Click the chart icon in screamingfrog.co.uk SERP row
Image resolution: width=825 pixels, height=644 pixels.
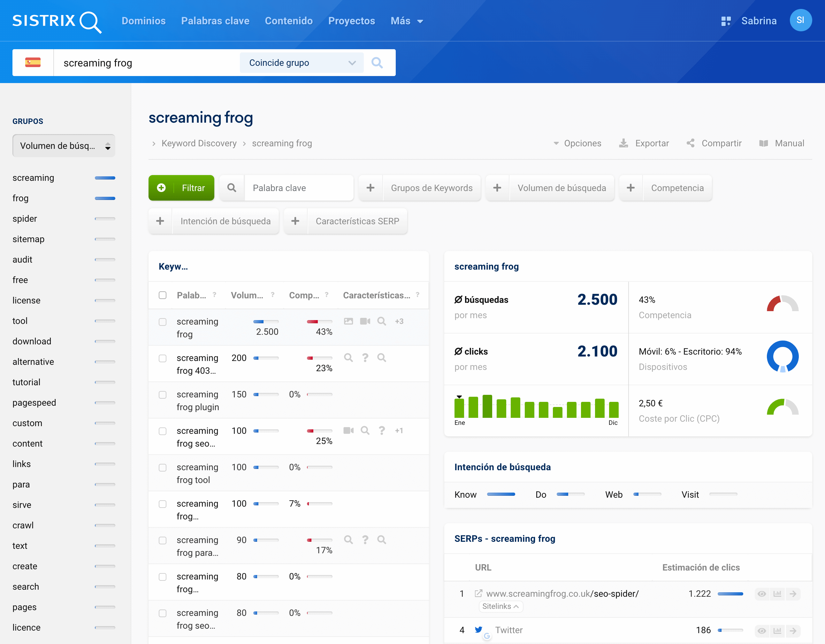click(777, 594)
